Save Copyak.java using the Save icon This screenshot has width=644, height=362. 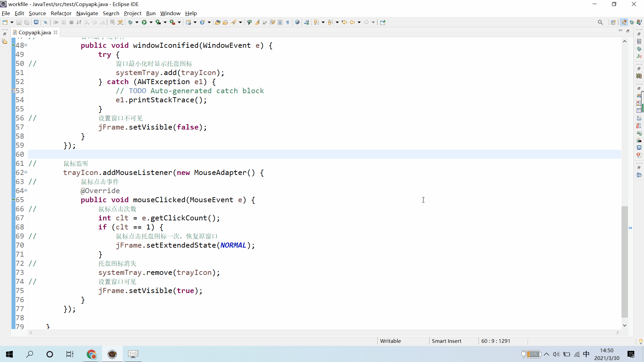pyautogui.click(x=19, y=22)
